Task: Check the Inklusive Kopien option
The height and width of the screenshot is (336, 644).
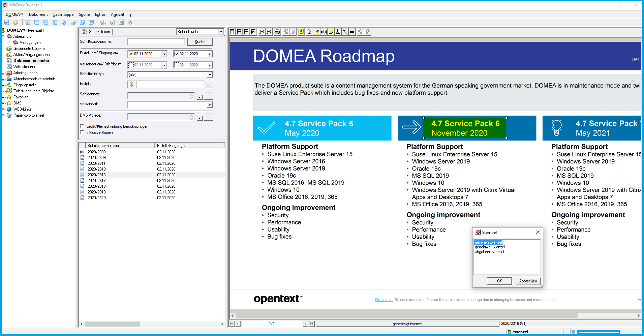Action: 82,132
